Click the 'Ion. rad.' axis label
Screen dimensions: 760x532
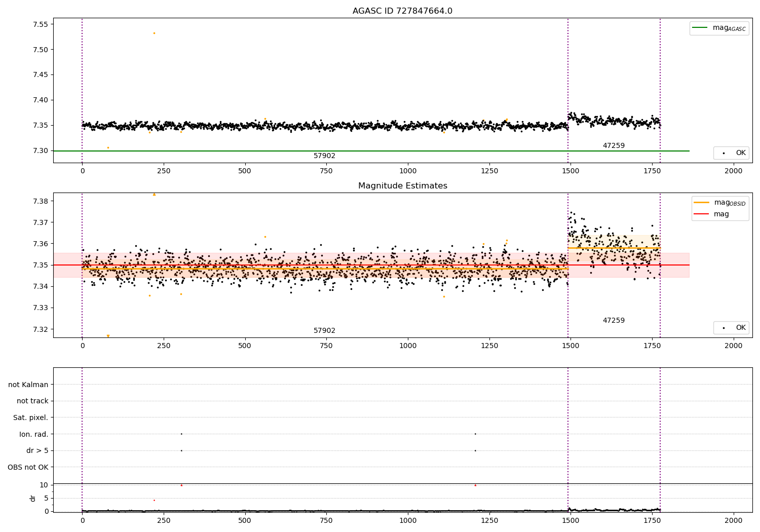pos(34,434)
